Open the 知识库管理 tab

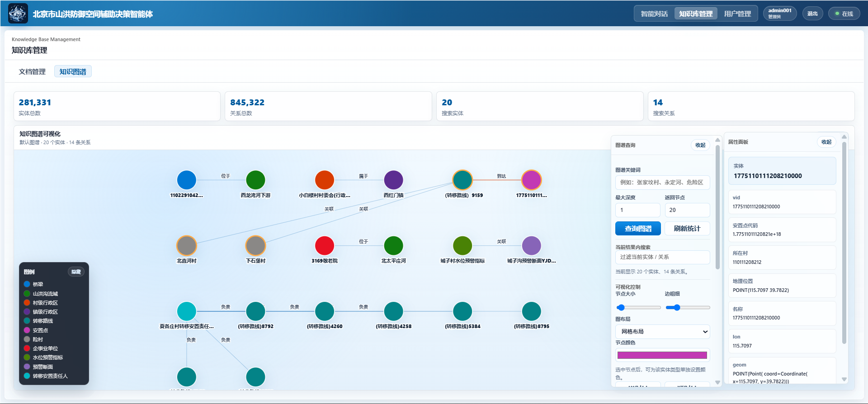[696, 14]
